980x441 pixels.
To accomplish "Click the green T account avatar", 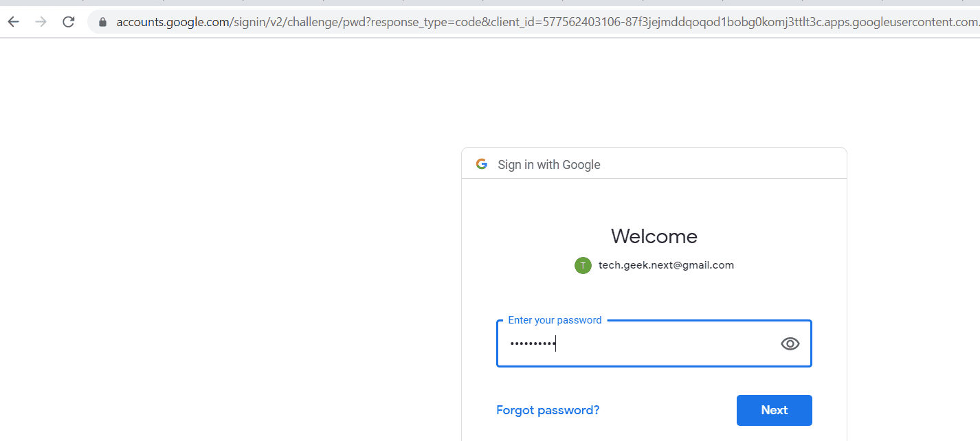I will coord(583,265).
